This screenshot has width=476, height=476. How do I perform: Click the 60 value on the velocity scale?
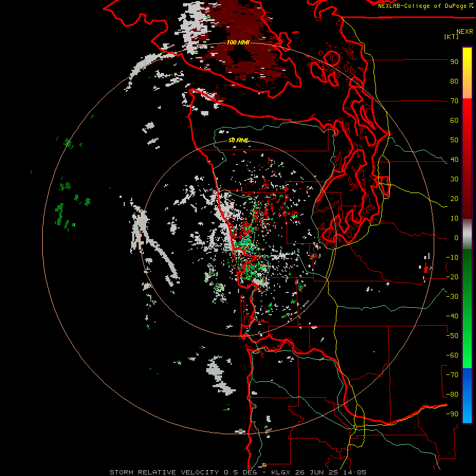pyautogui.click(x=454, y=121)
